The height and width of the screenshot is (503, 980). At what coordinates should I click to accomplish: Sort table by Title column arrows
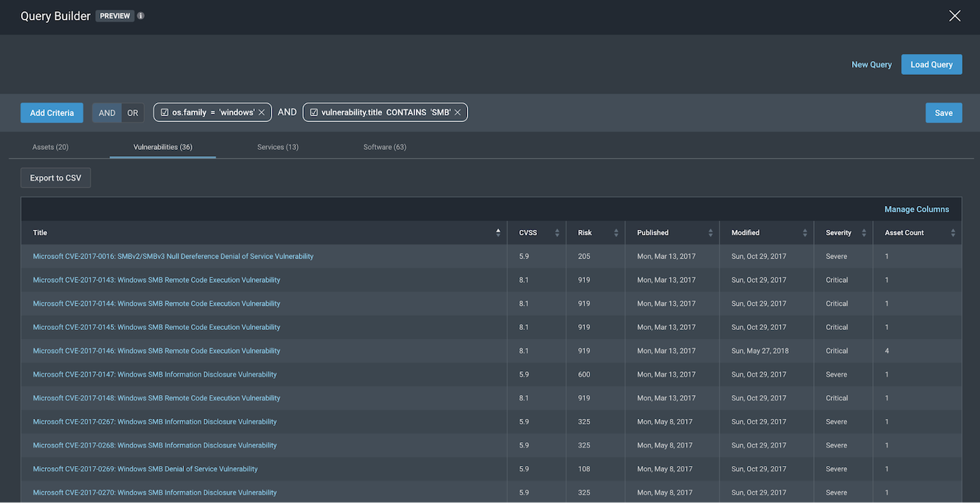[498, 233]
